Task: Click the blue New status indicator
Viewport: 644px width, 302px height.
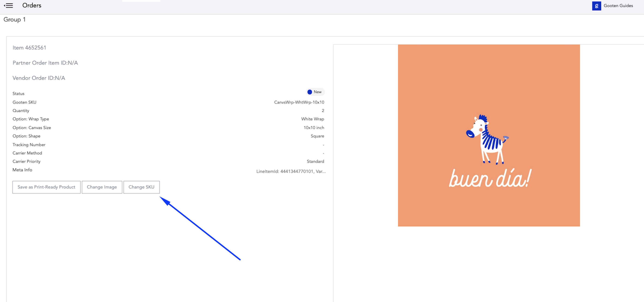Action: click(315, 92)
